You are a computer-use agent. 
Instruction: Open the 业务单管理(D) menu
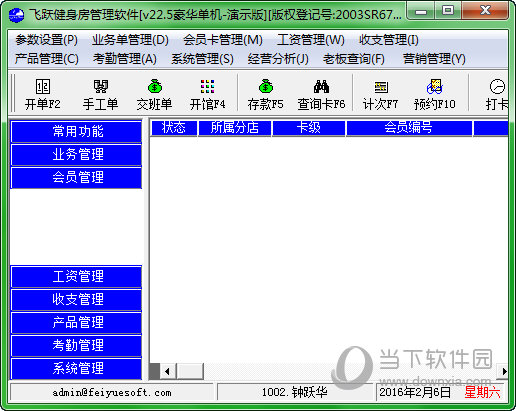point(130,40)
